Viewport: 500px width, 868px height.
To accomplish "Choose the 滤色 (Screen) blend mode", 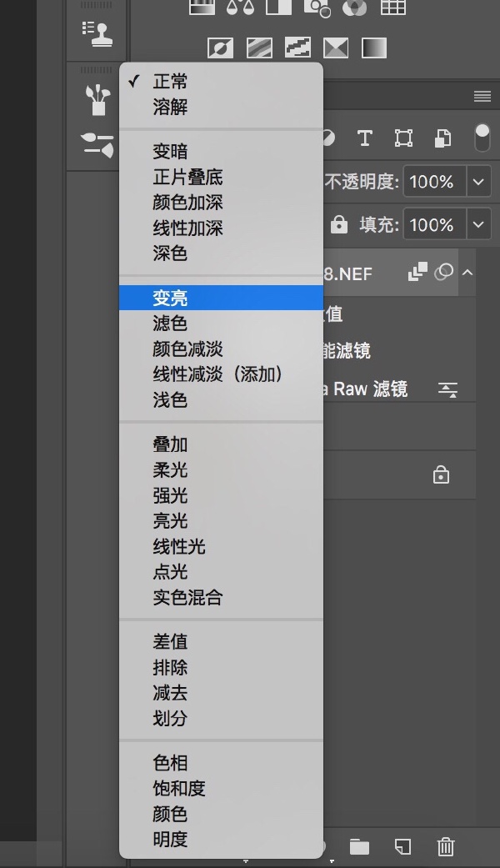I will 170,324.
